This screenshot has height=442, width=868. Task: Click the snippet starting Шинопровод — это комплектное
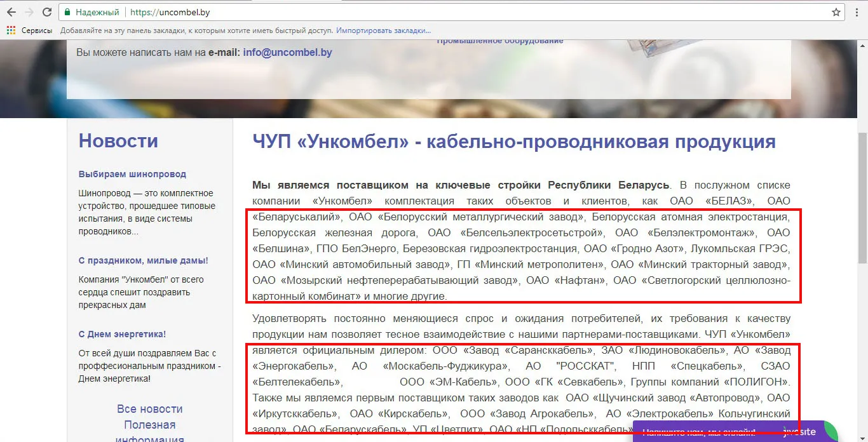tap(146, 212)
